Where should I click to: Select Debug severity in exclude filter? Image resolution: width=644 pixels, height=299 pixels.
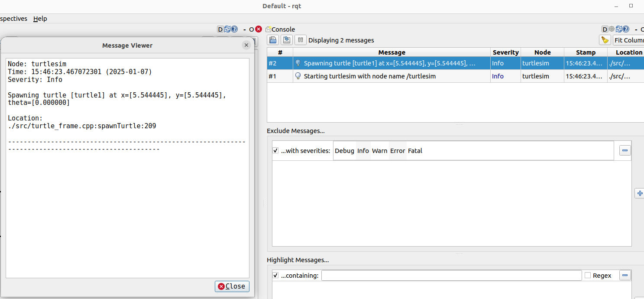[345, 151]
